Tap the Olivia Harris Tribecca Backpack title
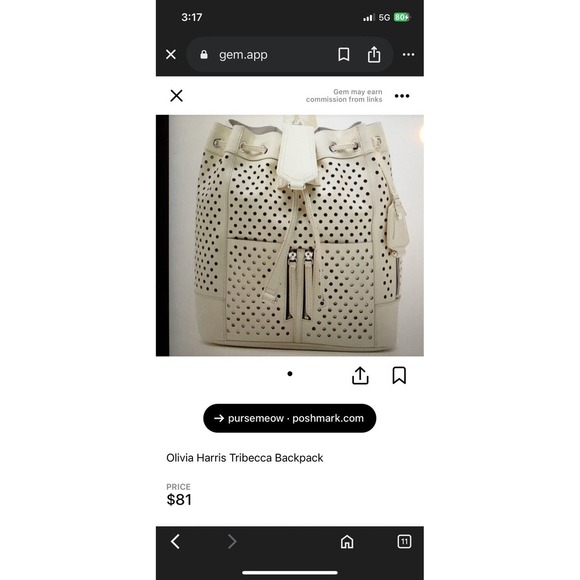 (245, 458)
